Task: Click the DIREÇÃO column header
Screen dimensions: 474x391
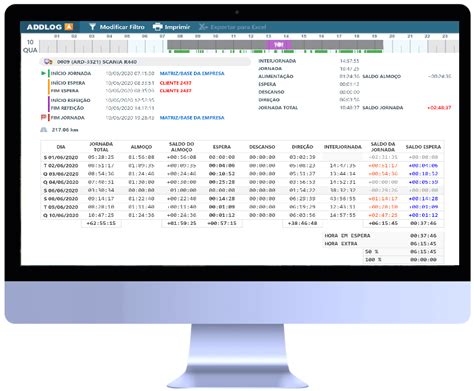Action: [302, 147]
